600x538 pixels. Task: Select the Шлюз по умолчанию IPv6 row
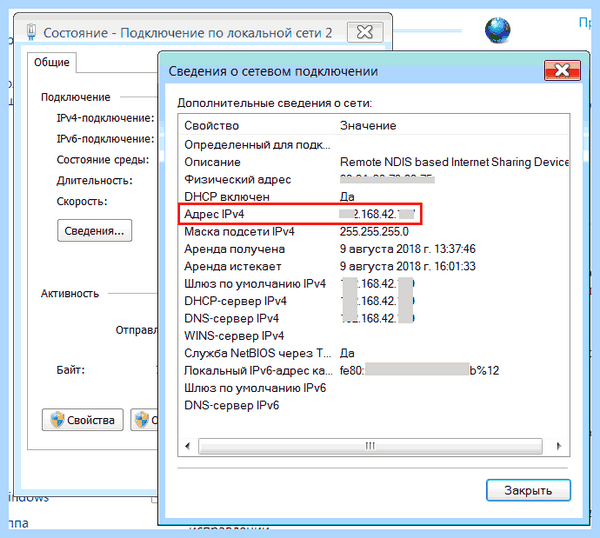pos(373,388)
